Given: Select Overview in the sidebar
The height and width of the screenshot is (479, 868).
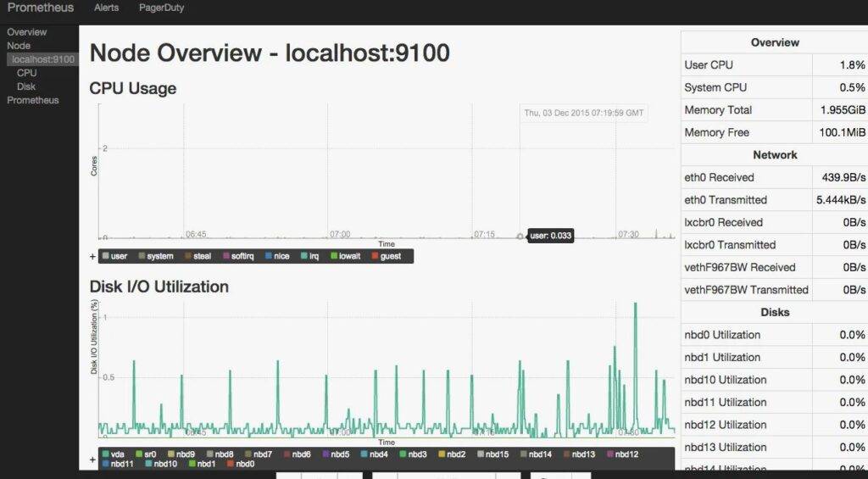Looking at the screenshot, I should click(26, 32).
